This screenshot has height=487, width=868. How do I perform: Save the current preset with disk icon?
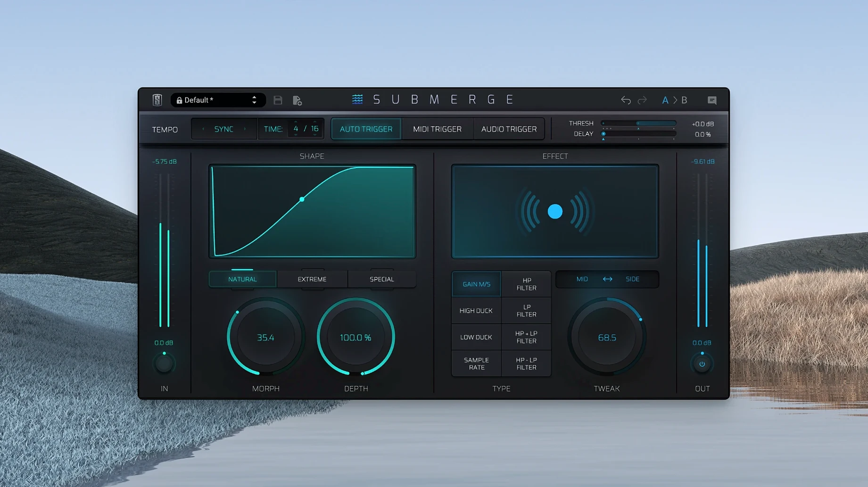(x=278, y=100)
